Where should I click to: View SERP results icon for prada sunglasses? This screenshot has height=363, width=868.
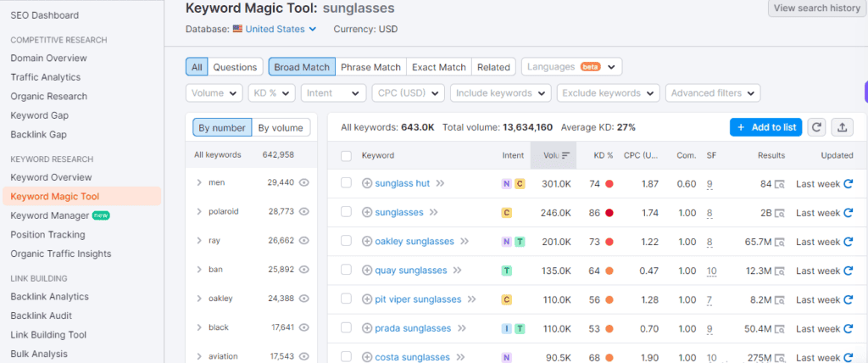(780, 328)
